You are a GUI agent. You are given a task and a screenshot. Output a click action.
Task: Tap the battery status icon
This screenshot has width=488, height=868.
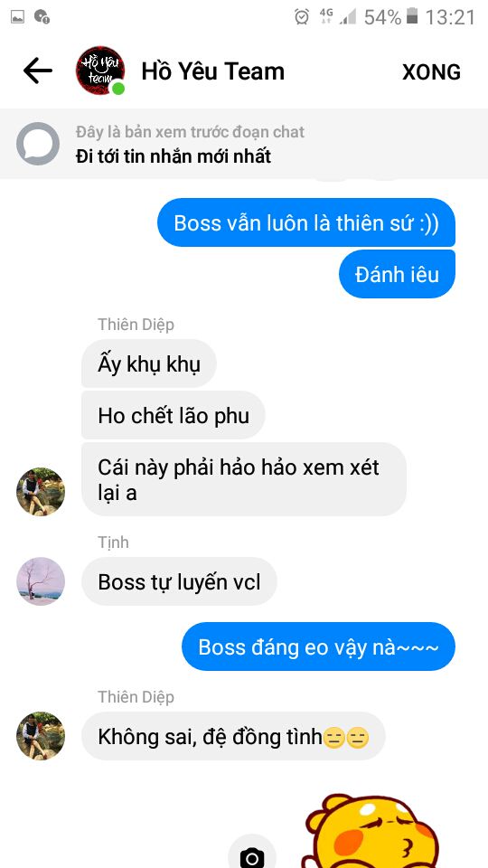tap(412, 16)
